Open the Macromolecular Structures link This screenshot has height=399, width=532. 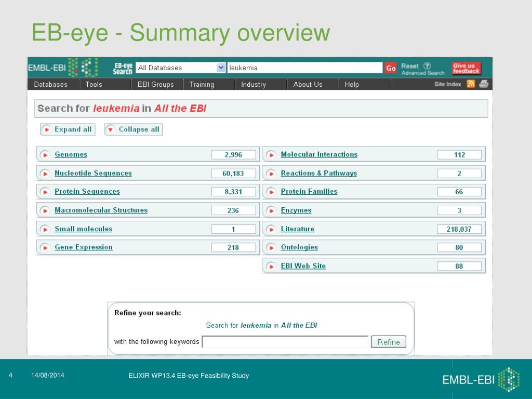[x=101, y=210]
